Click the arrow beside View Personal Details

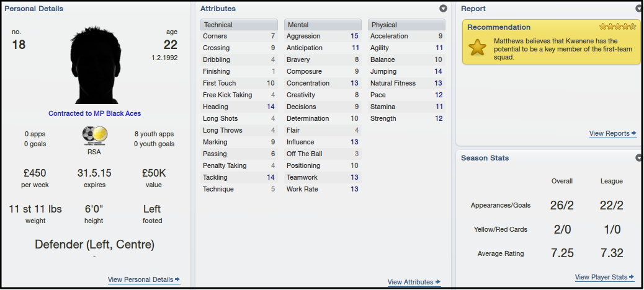pyautogui.click(x=177, y=279)
